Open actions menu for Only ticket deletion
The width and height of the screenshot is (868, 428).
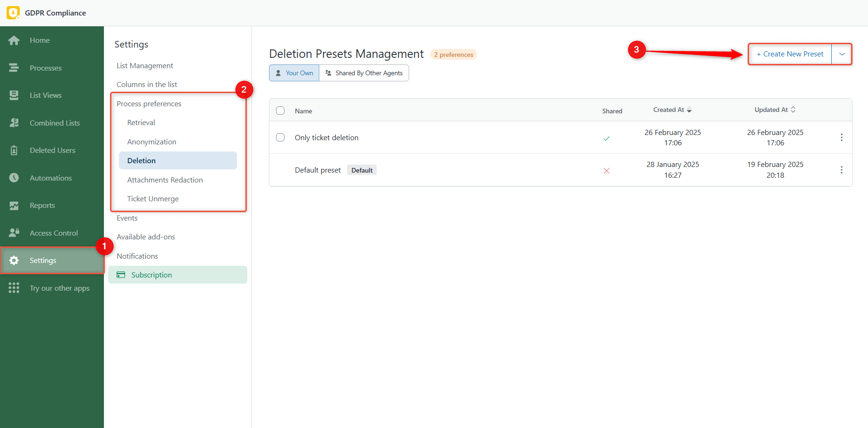point(842,137)
